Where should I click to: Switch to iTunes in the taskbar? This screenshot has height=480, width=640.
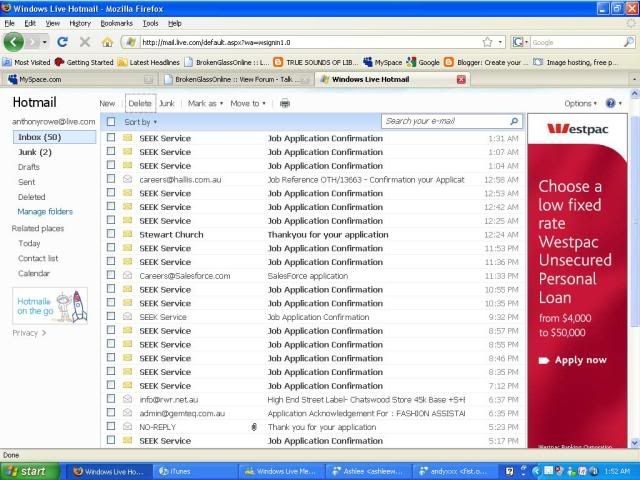(195, 471)
